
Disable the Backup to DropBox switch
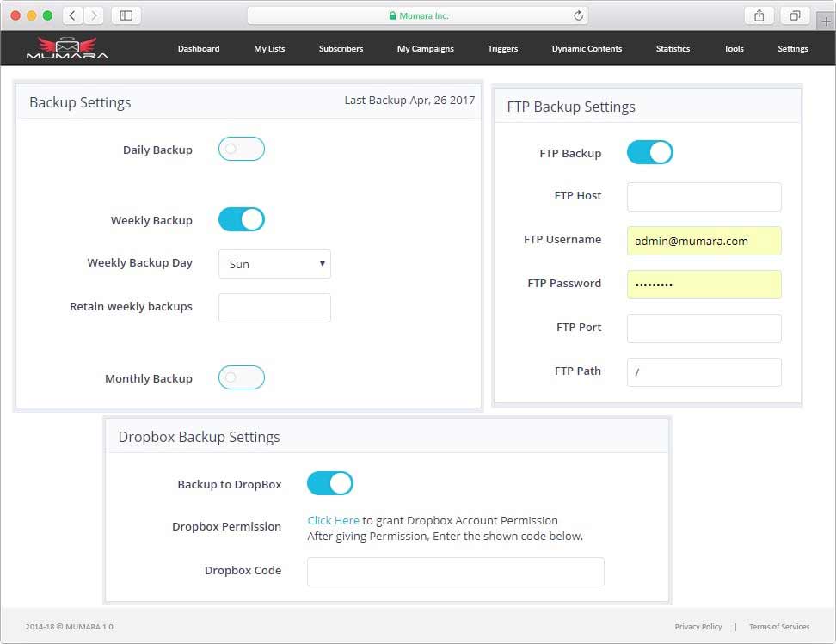(x=330, y=483)
